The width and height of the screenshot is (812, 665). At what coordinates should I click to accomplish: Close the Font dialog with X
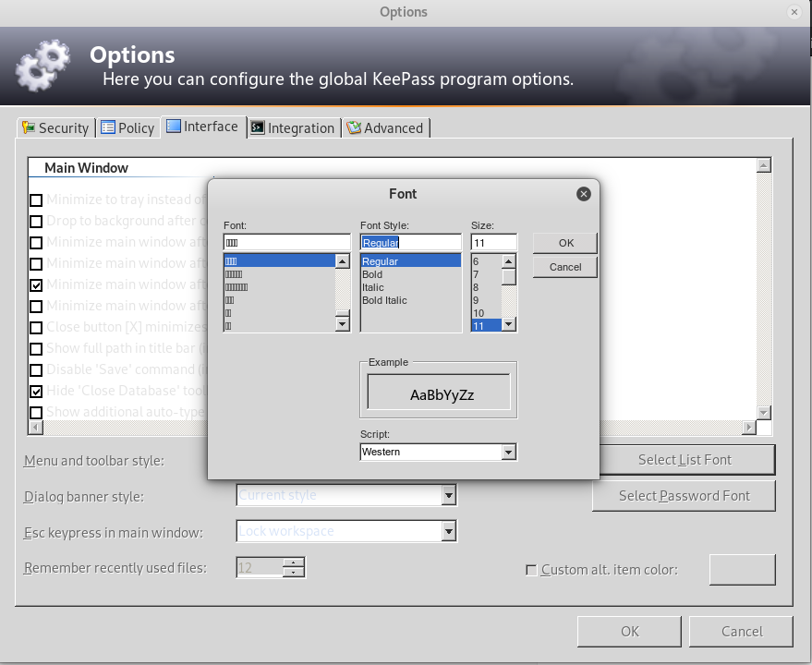click(584, 194)
